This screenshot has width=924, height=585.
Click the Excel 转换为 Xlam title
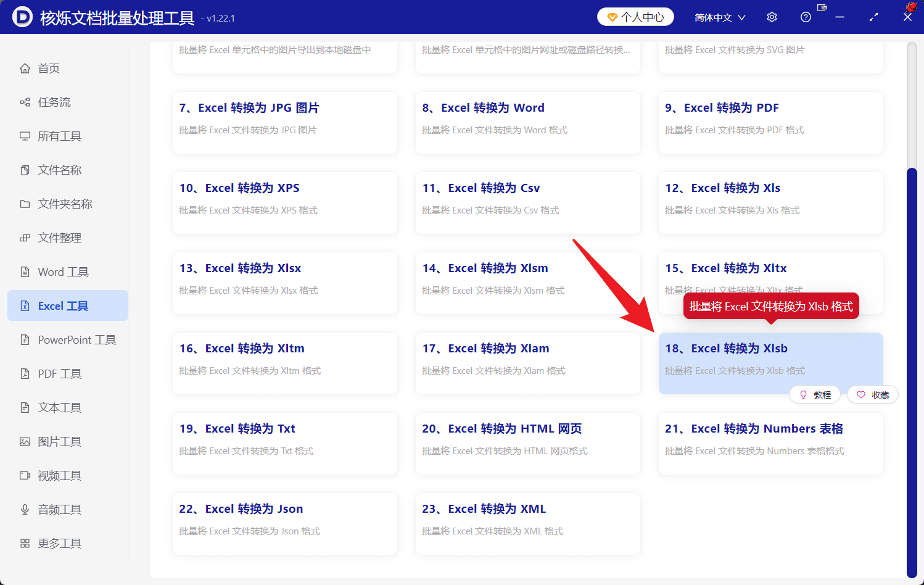[485, 349]
